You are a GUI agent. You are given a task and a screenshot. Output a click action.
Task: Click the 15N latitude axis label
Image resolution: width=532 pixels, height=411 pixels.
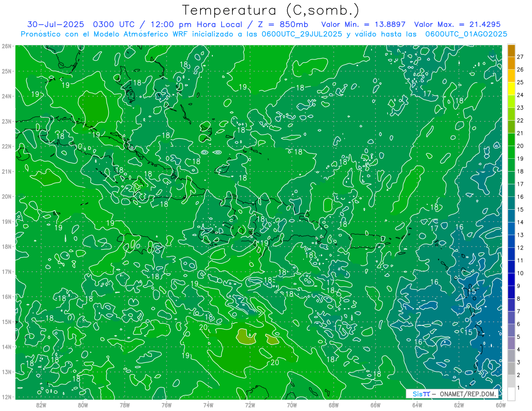pos(6,321)
